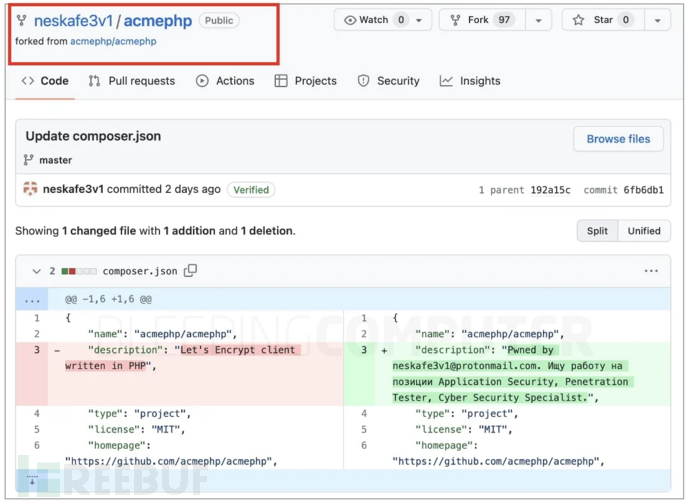Star the acmephp repository
The image size is (690, 504).
[604, 20]
